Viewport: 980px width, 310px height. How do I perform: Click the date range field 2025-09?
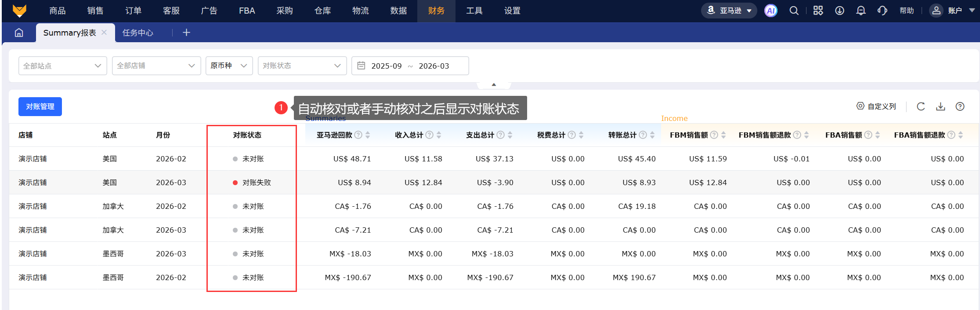click(386, 66)
